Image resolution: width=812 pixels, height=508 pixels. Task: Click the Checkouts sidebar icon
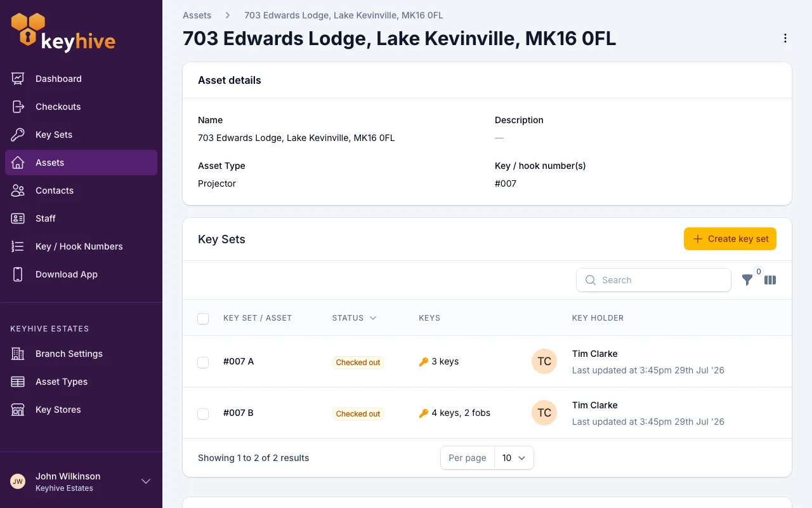(18, 107)
